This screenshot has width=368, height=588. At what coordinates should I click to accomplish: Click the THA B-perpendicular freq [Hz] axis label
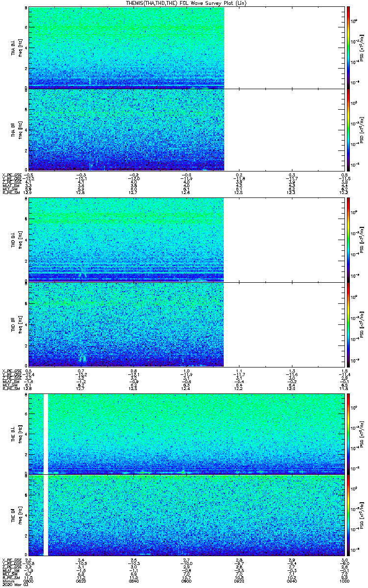click(x=21, y=48)
